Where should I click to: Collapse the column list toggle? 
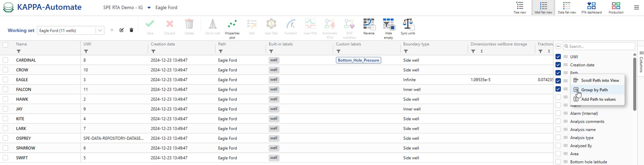click(558, 46)
